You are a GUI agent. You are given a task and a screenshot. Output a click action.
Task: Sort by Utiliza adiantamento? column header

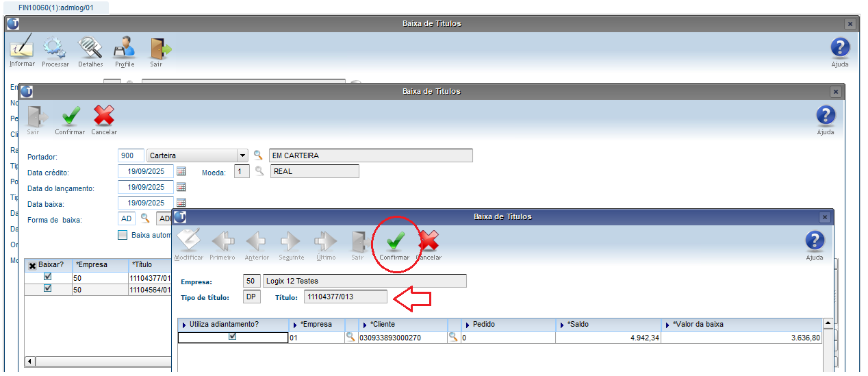[x=233, y=324]
